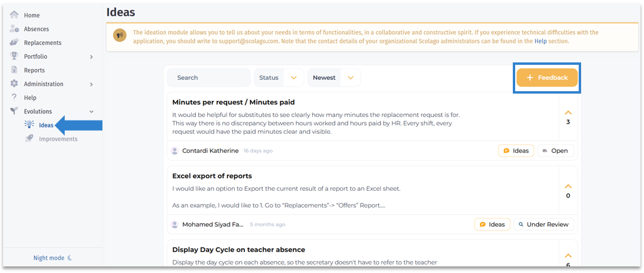Viewport: 644px width, 273px height.
Task: Click author name Mohamed Siyad Fa...
Action: [213, 224]
